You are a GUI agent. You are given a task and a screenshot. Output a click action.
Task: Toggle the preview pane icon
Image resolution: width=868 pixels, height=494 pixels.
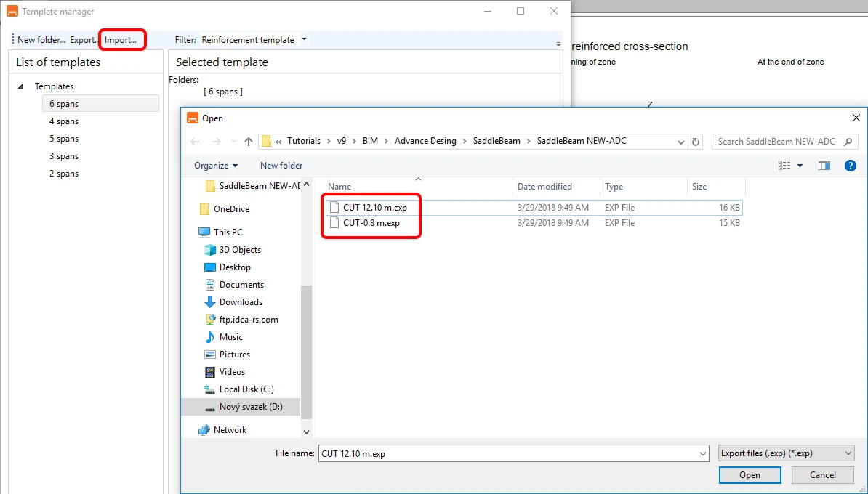[x=824, y=166]
